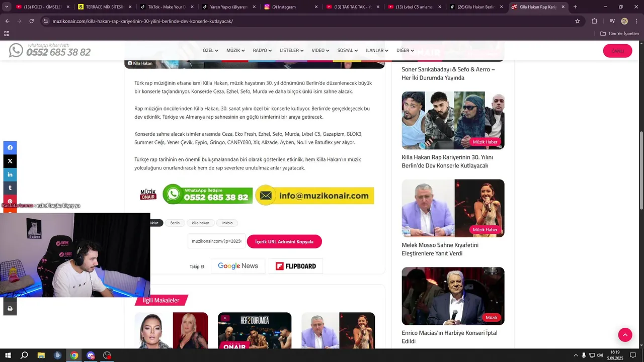The image size is (644, 362).
Task: View site information icon in address bar
Action: (x=46, y=21)
